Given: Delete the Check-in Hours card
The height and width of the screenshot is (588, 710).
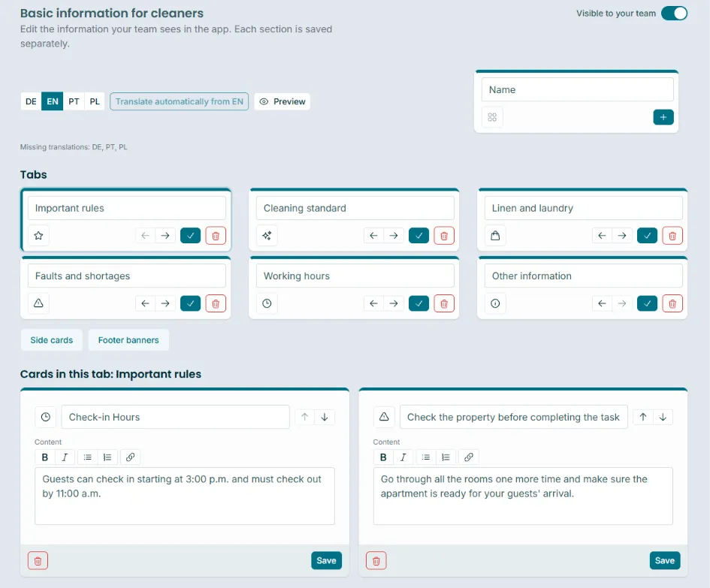Looking at the screenshot, I should (38, 561).
